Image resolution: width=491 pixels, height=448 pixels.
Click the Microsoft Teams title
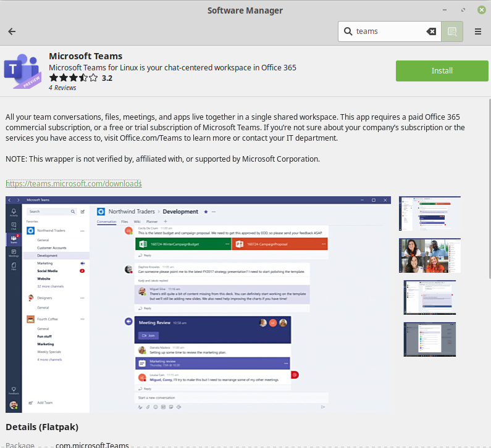point(85,56)
